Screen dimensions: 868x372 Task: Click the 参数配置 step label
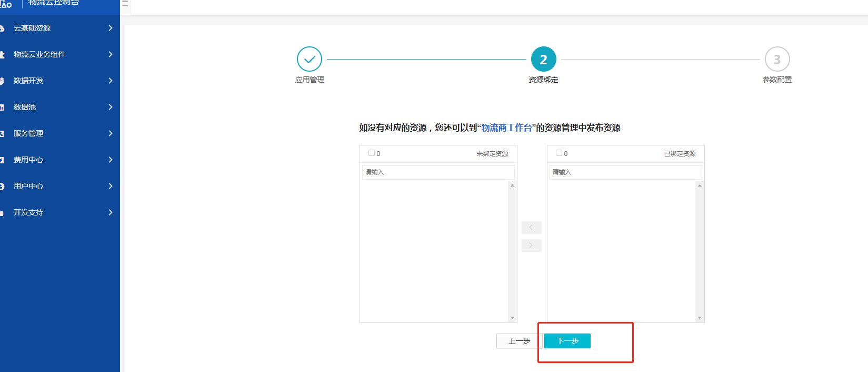[777, 80]
